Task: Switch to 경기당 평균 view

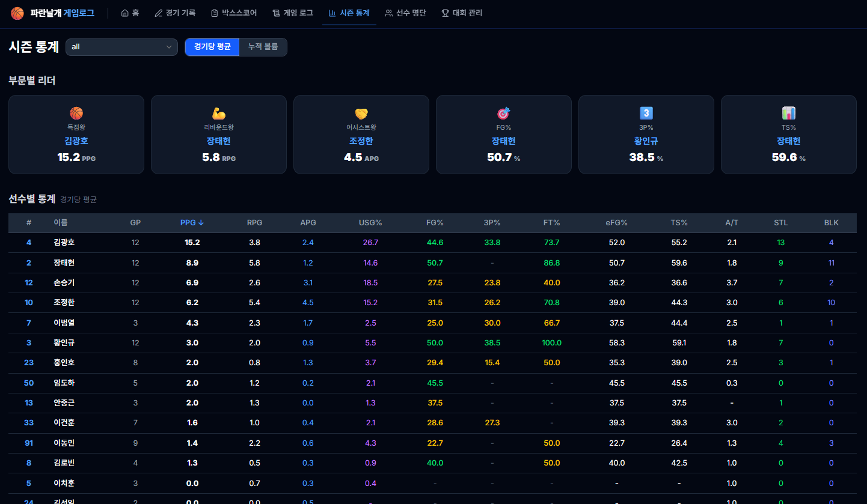Action: [x=212, y=47]
